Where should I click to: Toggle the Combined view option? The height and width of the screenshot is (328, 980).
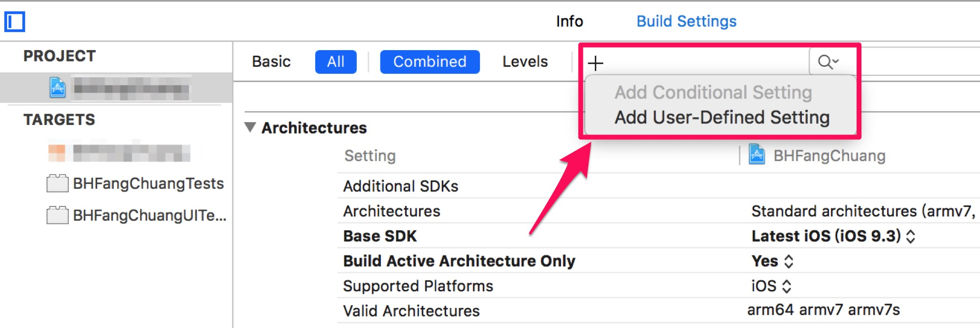point(430,61)
